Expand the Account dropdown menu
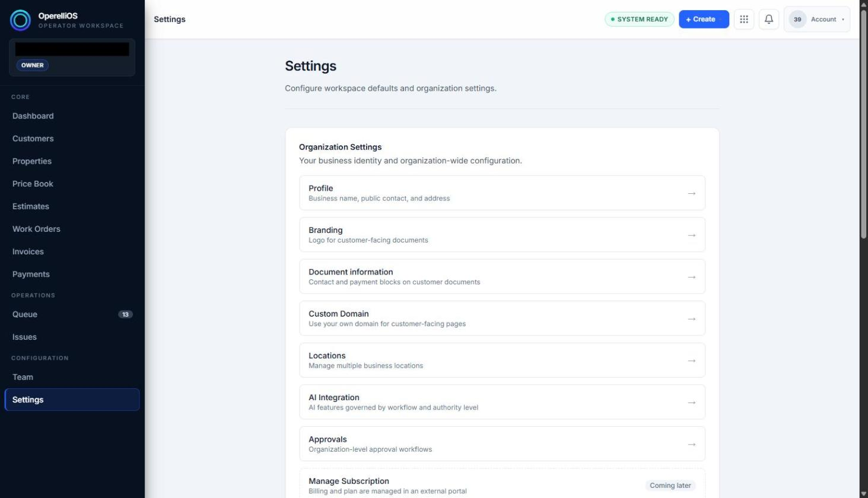This screenshot has width=868, height=498. [816, 19]
